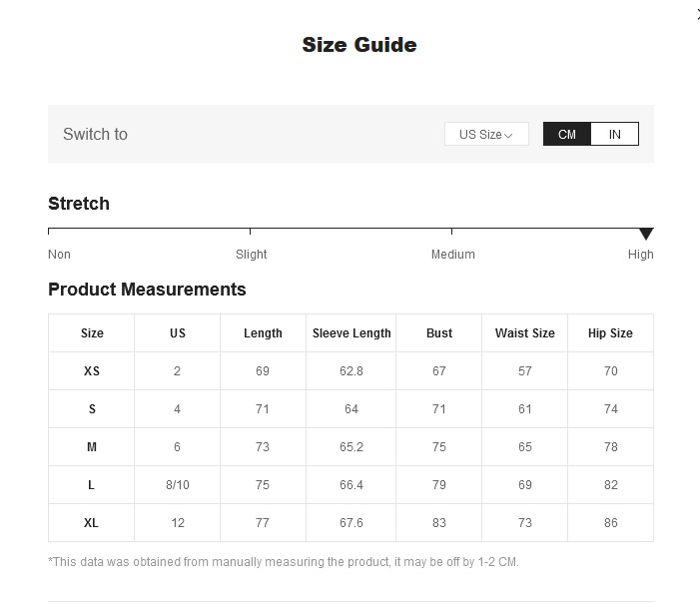The height and width of the screenshot is (603, 700).
Task: Click the Non stretch label
Action: pyautogui.click(x=59, y=255)
